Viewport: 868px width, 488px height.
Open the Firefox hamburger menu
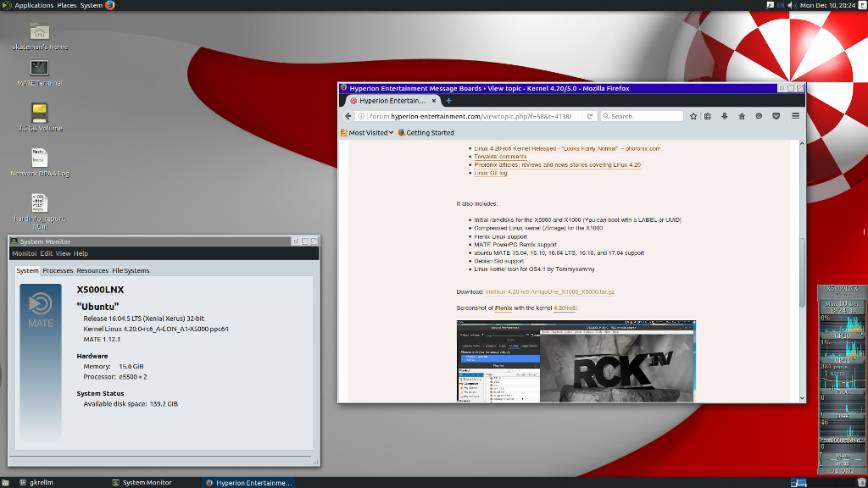(x=795, y=116)
